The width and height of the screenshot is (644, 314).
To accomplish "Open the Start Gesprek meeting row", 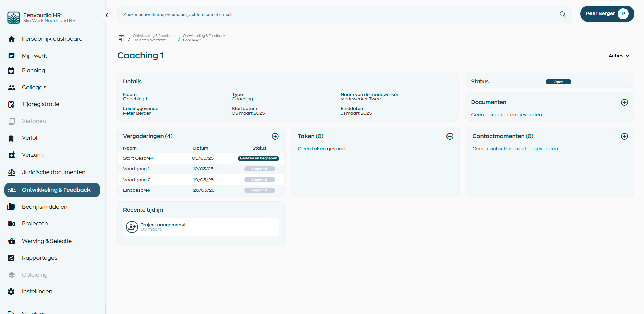I will tap(138, 158).
